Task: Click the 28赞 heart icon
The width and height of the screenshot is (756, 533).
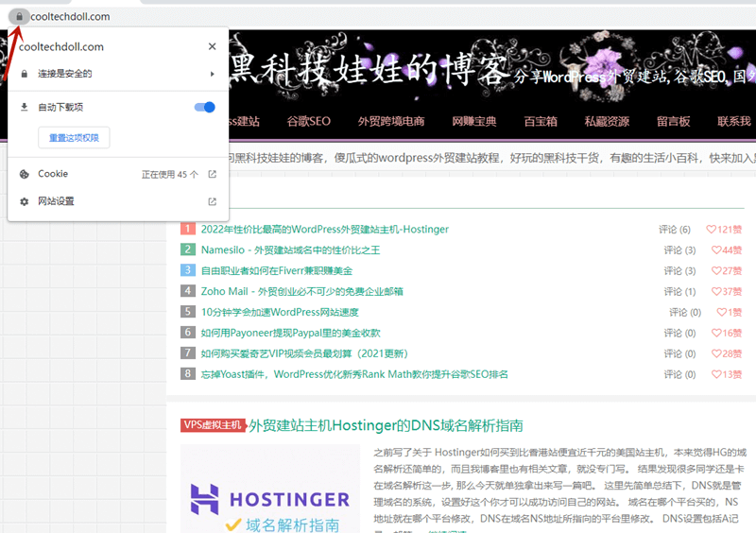Action: [x=716, y=354]
